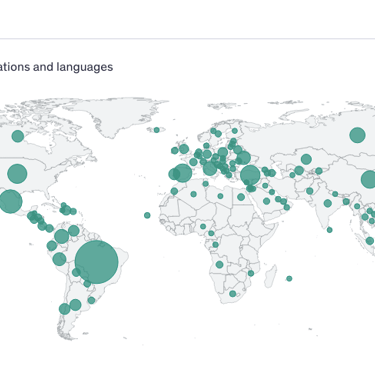
Task: Select the large Turkey bubble
Action: coord(250,175)
